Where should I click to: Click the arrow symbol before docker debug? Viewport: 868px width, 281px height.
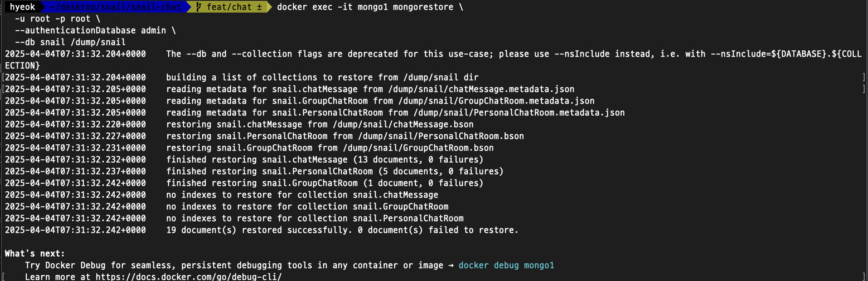pyautogui.click(x=451, y=265)
